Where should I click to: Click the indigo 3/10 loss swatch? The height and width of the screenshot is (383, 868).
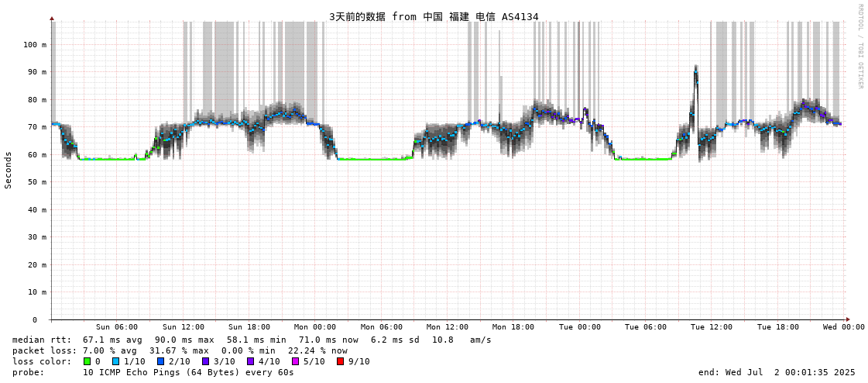pyautogui.click(x=205, y=361)
